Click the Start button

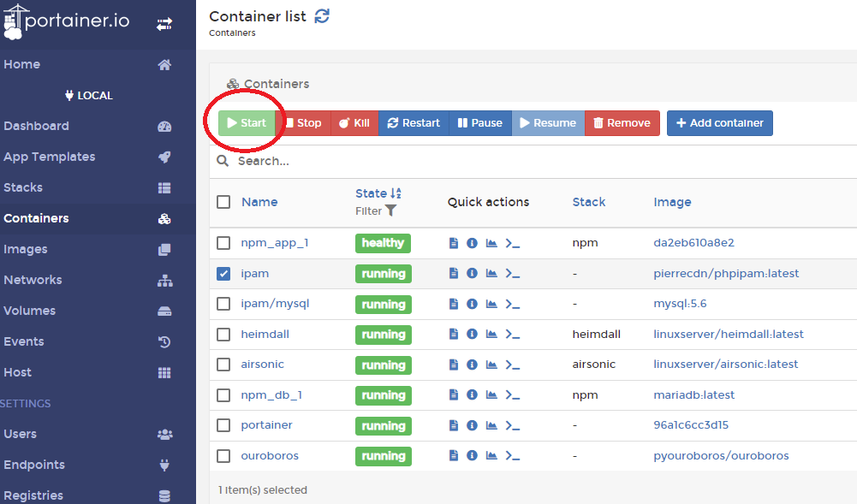coord(247,123)
